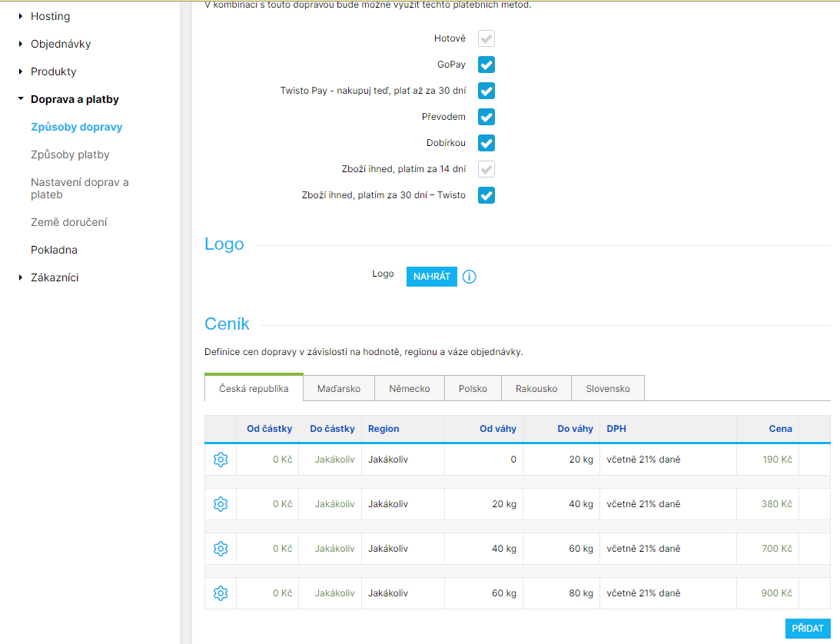Click the 700 Kč price cell

click(x=768, y=549)
